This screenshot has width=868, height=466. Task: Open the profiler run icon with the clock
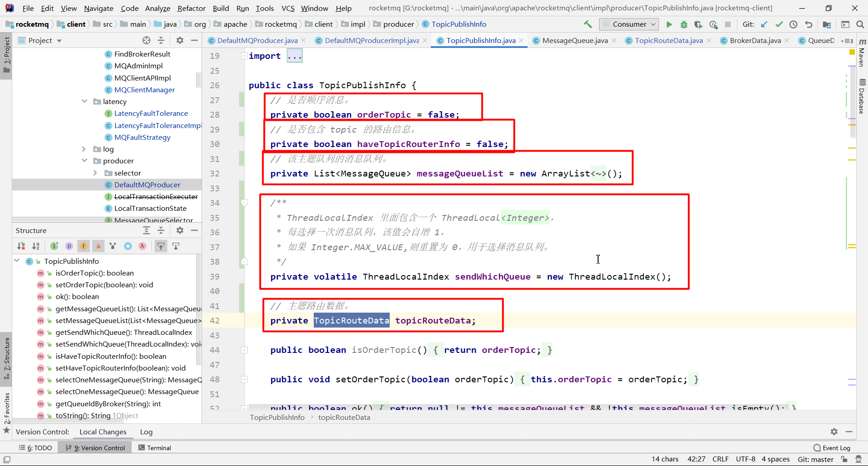click(713, 24)
